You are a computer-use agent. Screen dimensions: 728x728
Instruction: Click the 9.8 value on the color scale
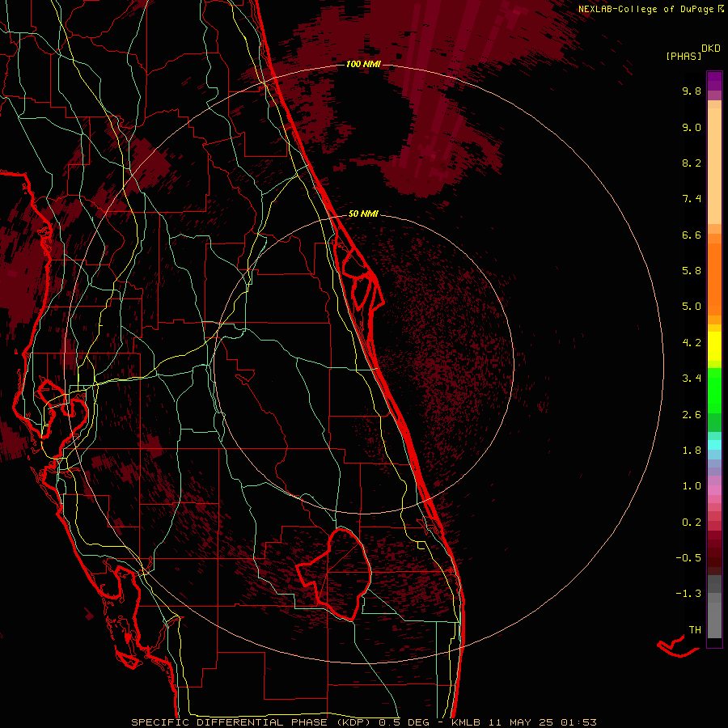(x=692, y=91)
